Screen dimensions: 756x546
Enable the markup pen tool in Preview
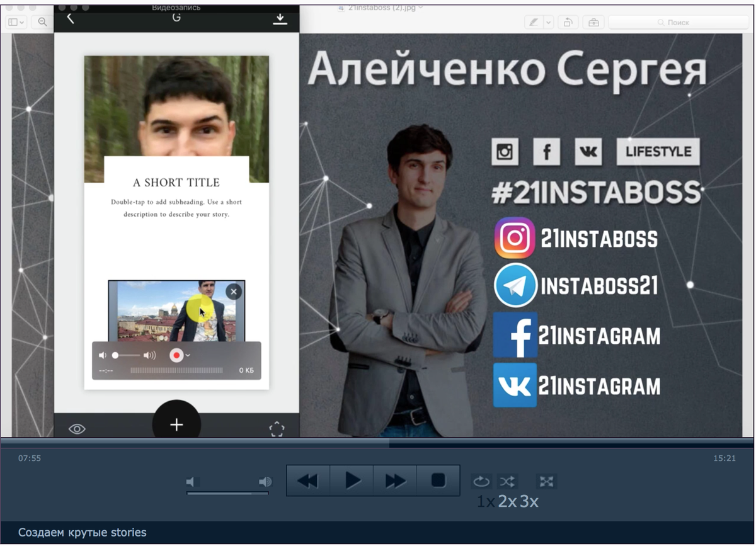click(534, 22)
